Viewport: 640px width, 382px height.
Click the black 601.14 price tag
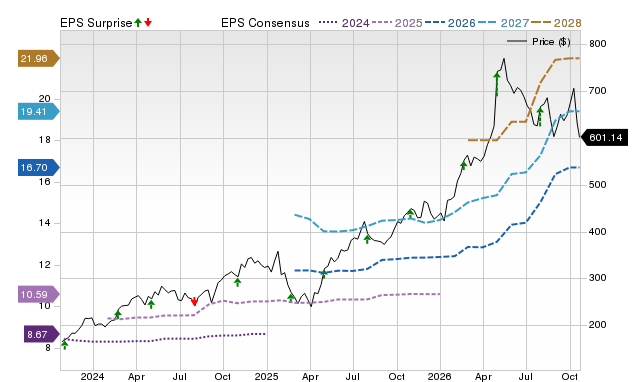(x=604, y=138)
